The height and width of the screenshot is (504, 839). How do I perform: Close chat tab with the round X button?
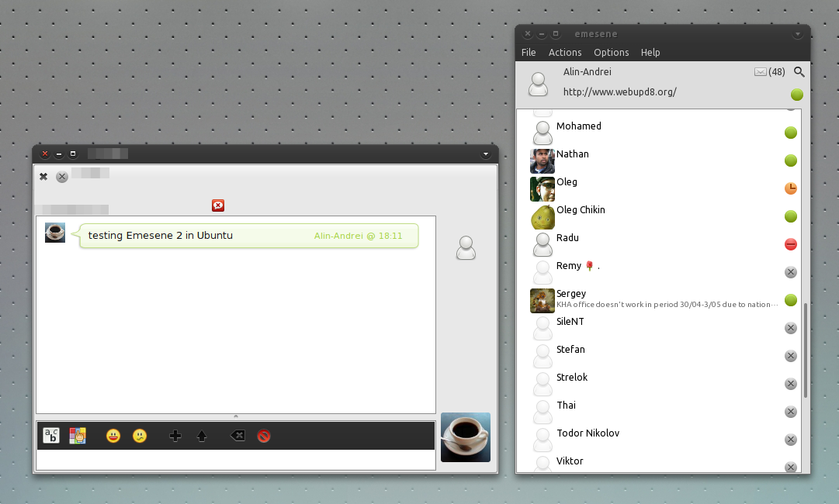[x=62, y=177]
